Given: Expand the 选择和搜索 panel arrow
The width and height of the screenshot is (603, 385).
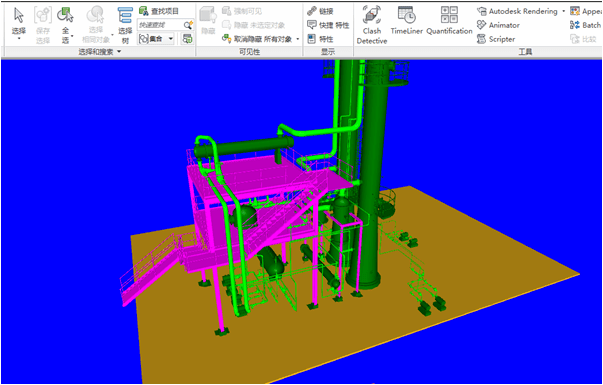Looking at the screenshot, I should (x=119, y=52).
